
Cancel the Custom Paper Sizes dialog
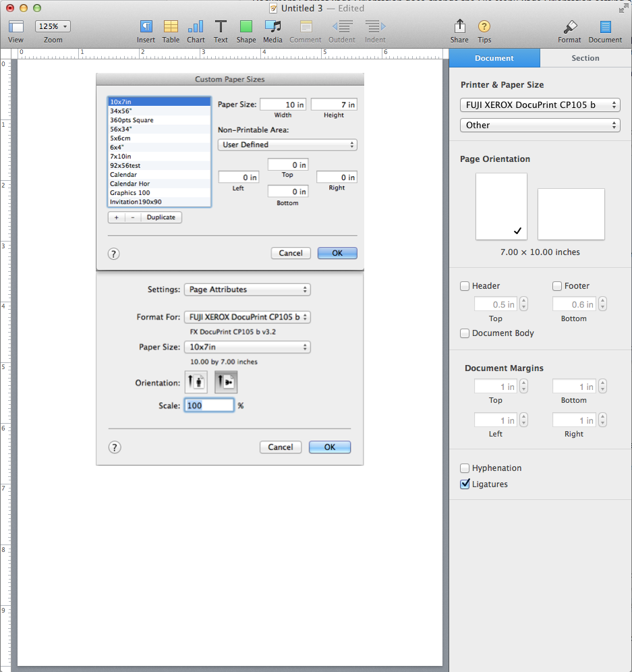291,253
